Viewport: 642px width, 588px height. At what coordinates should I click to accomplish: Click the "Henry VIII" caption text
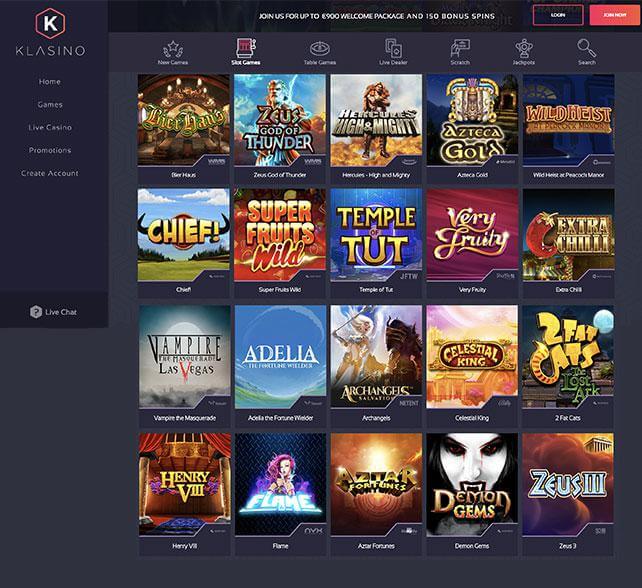point(185,546)
